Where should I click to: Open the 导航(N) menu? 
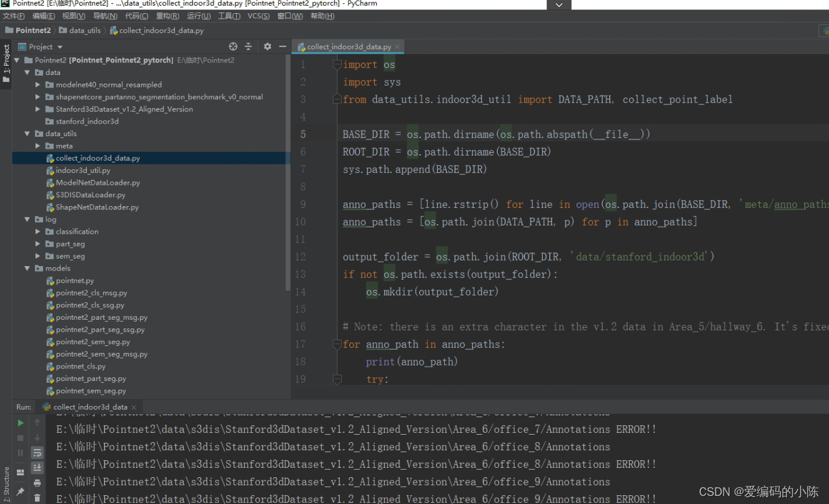point(105,16)
